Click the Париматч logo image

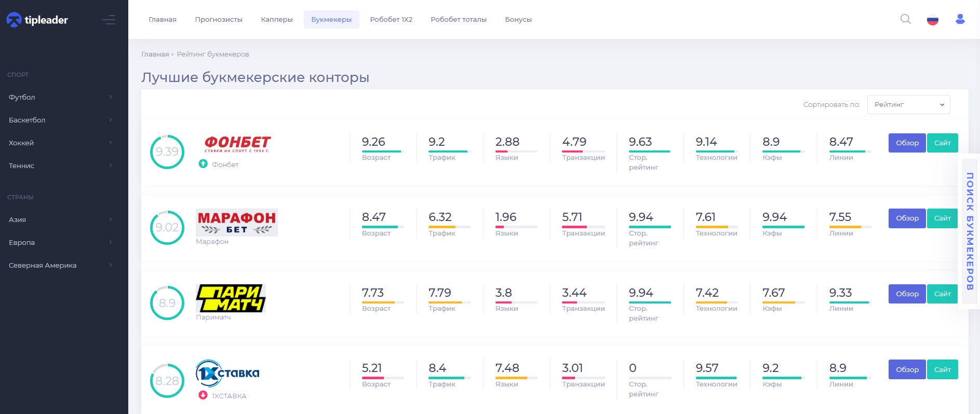click(x=231, y=298)
